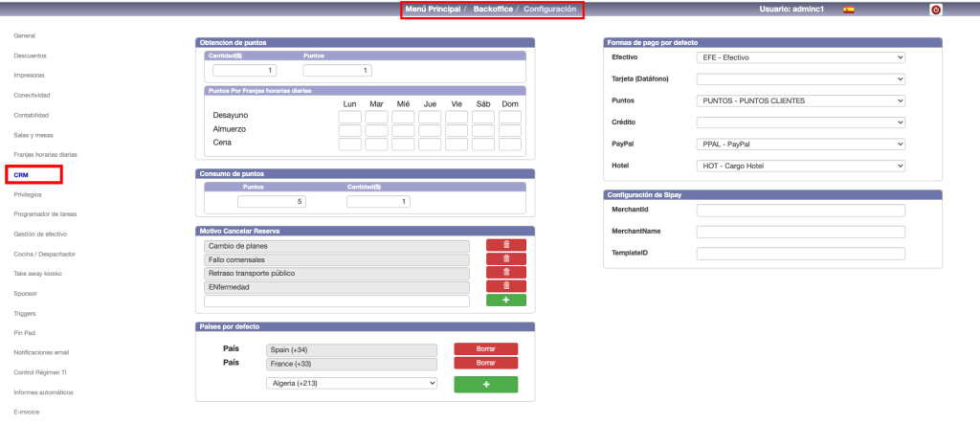Expand the Tarjeta (Datáfono) dropdown

[800, 79]
